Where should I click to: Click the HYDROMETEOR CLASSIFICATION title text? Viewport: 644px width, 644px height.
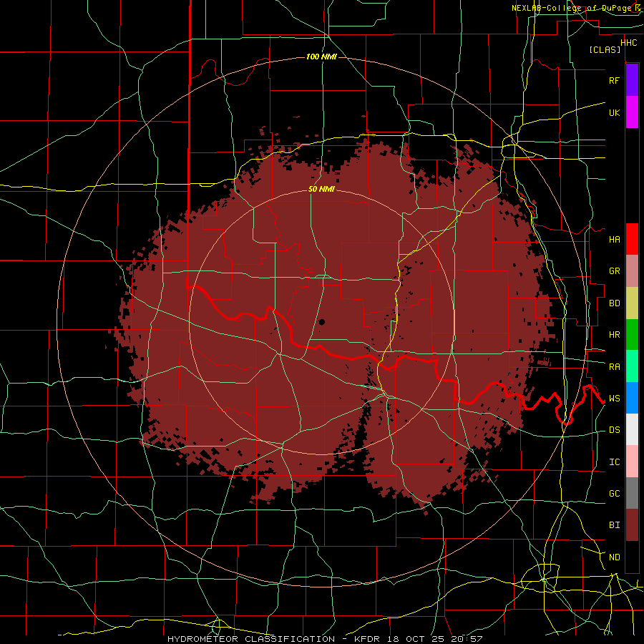pyautogui.click(x=251, y=639)
